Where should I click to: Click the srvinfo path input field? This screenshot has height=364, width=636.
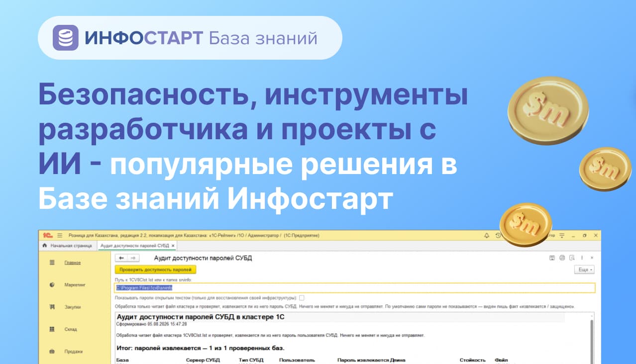(x=355, y=288)
